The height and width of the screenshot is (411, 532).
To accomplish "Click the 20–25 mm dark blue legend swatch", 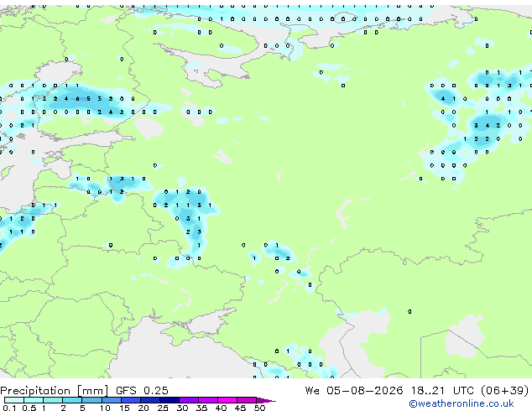I will pos(150,400).
